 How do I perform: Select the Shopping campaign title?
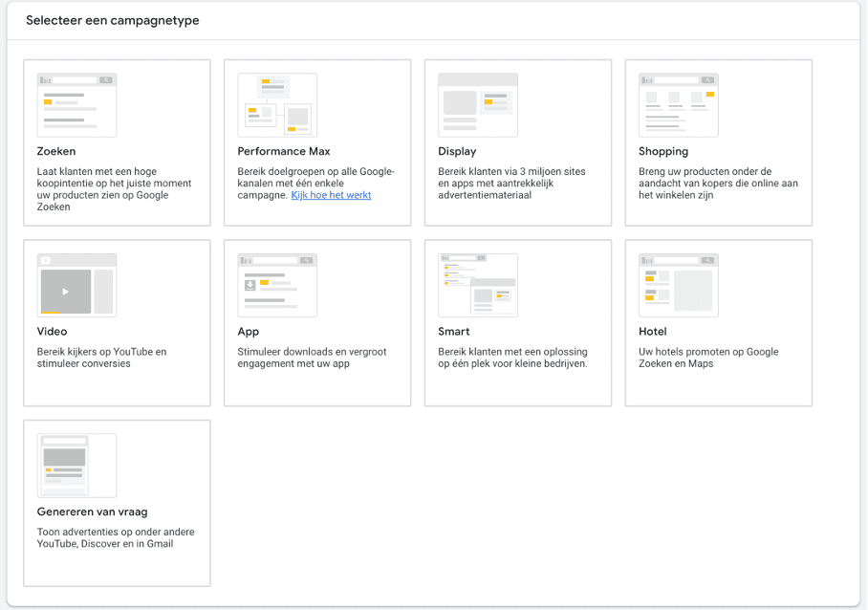coord(663,151)
